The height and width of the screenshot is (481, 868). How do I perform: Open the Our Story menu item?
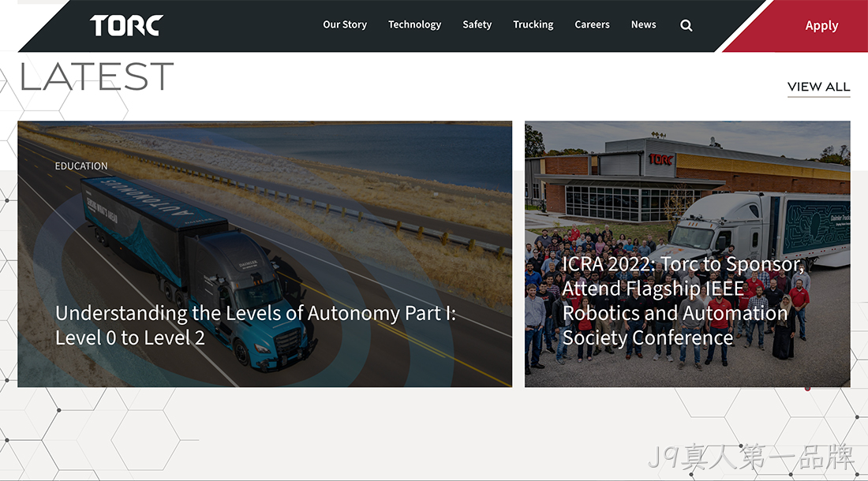pos(345,25)
